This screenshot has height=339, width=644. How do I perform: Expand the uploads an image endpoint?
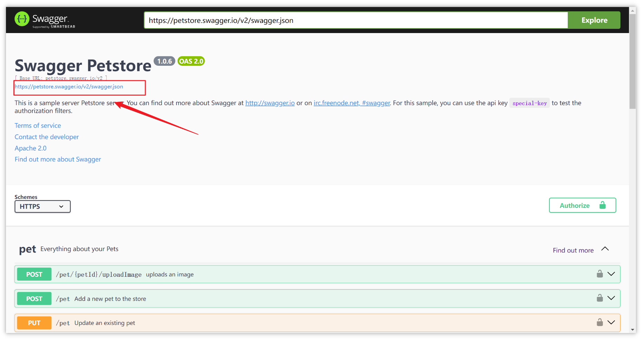tap(611, 274)
